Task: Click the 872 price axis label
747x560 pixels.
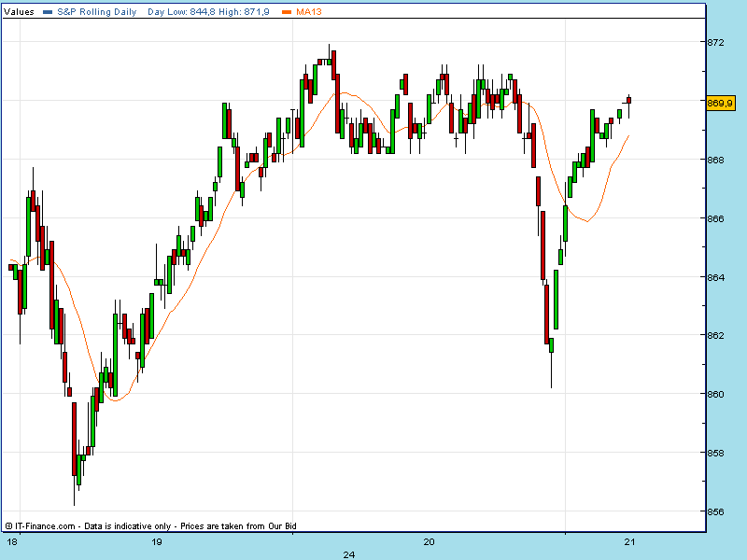Action: (715, 42)
